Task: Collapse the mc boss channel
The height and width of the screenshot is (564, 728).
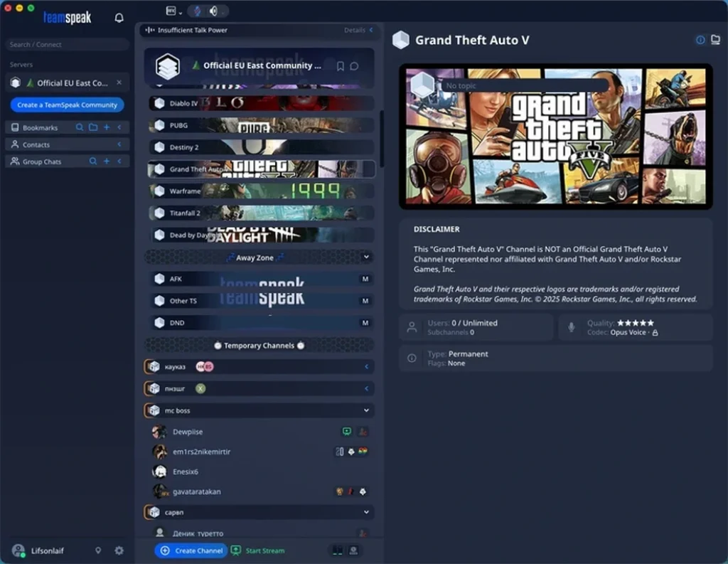Action: pyautogui.click(x=366, y=410)
